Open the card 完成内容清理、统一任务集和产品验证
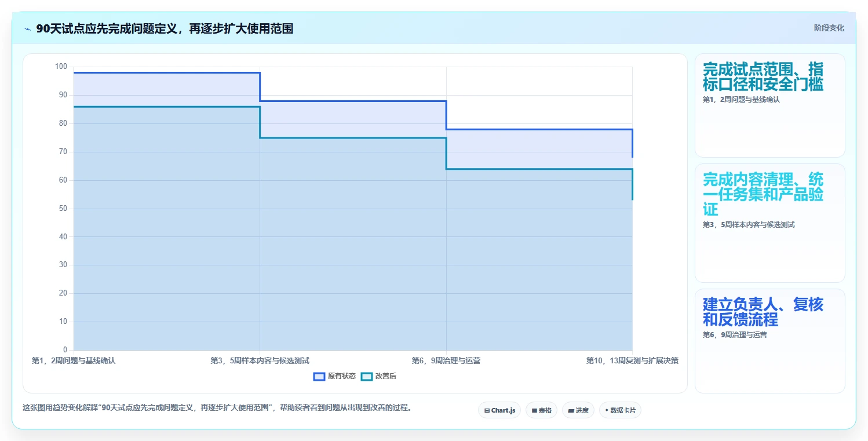The width and height of the screenshot is (868, 441). coord(769,223)
